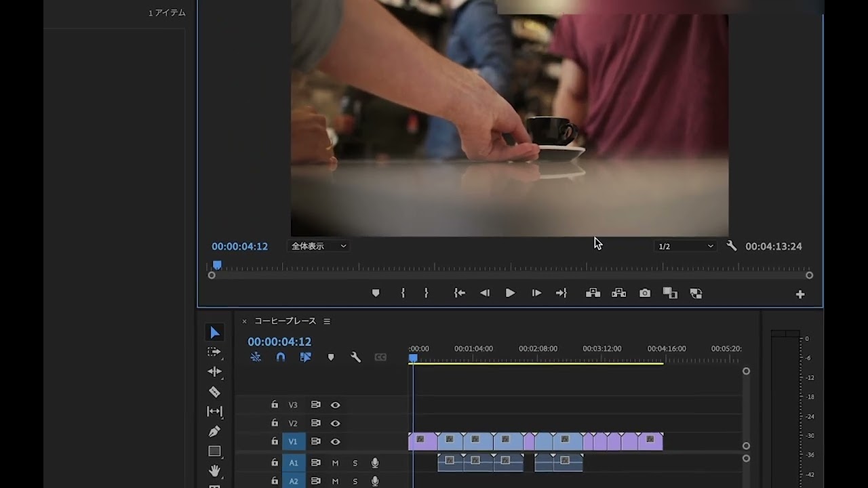Screen dimensions: 868x488
Task: Open the コーヒープレース sequence panel menu
Action: 327,321
